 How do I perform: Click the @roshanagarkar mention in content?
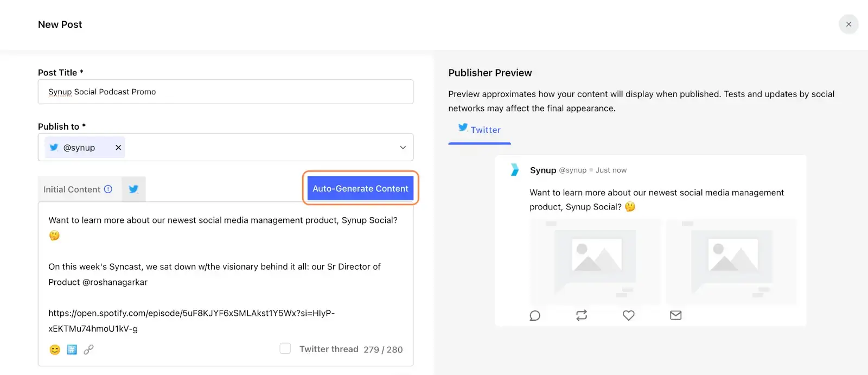click(115, 282)
